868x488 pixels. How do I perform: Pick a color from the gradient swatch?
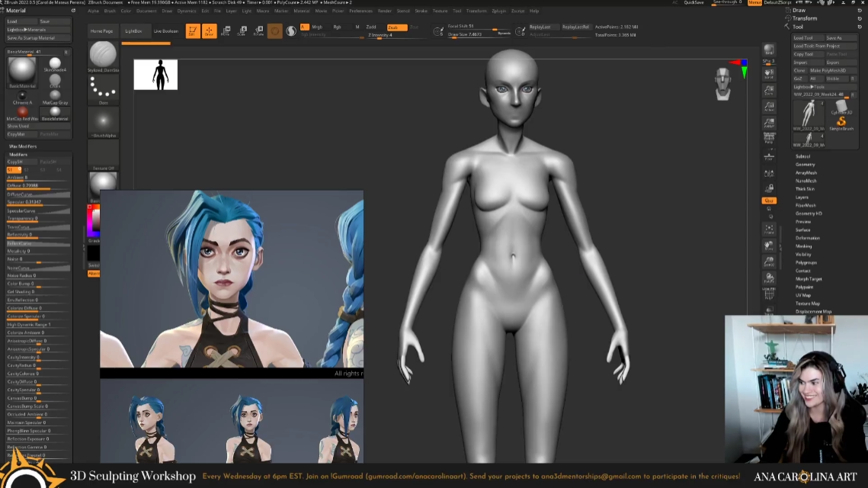pos(94,221)
